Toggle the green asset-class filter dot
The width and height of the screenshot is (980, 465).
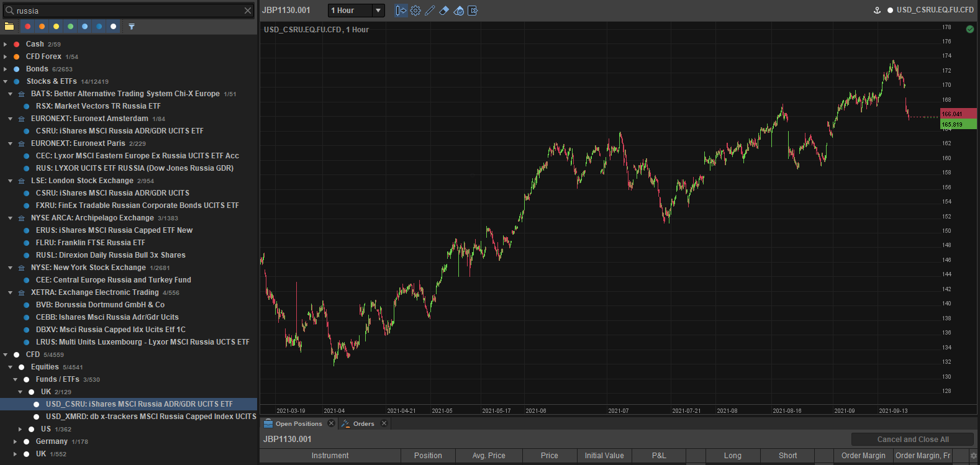[x=70, y=27]
